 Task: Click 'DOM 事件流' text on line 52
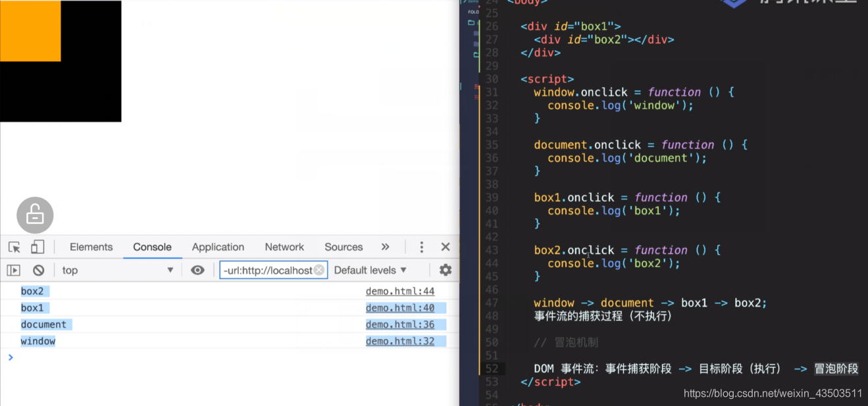click(x=566, y=368)
